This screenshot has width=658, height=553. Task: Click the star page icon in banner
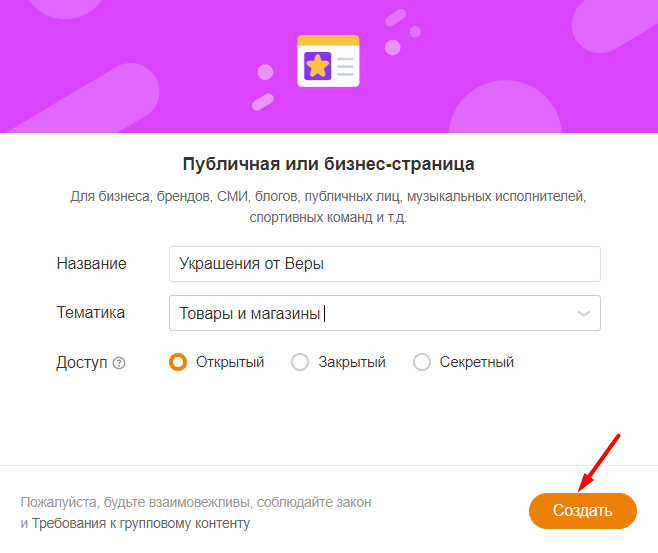(x=329, y=62)
